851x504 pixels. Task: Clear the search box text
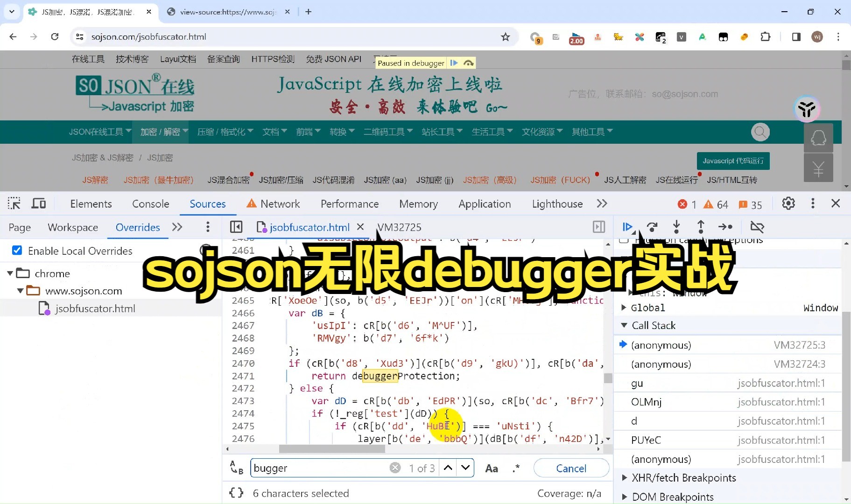point(395,468)
